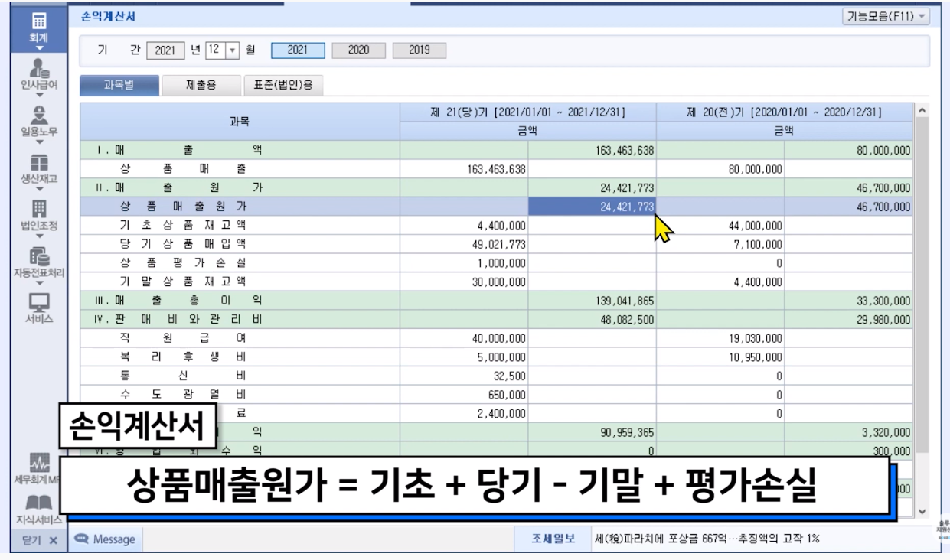
Task: Expand the 기능모음(F11) dropdown
Action: [886, 16]
